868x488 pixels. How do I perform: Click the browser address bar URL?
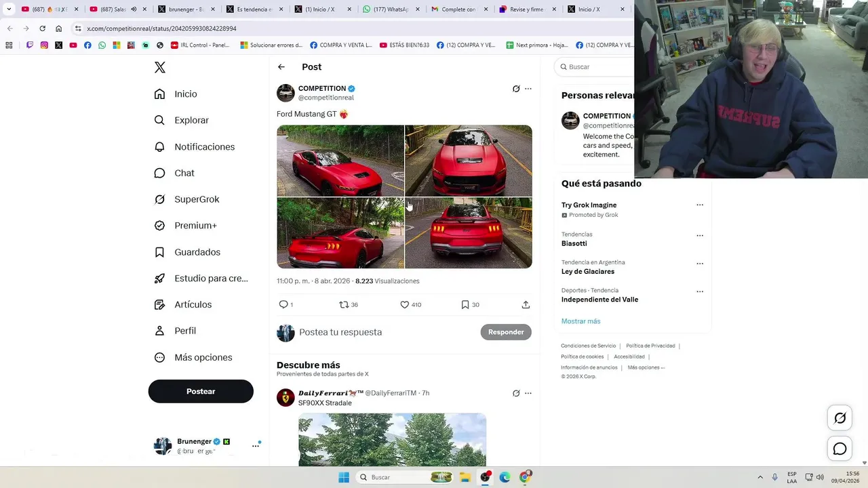click(161, 28)
